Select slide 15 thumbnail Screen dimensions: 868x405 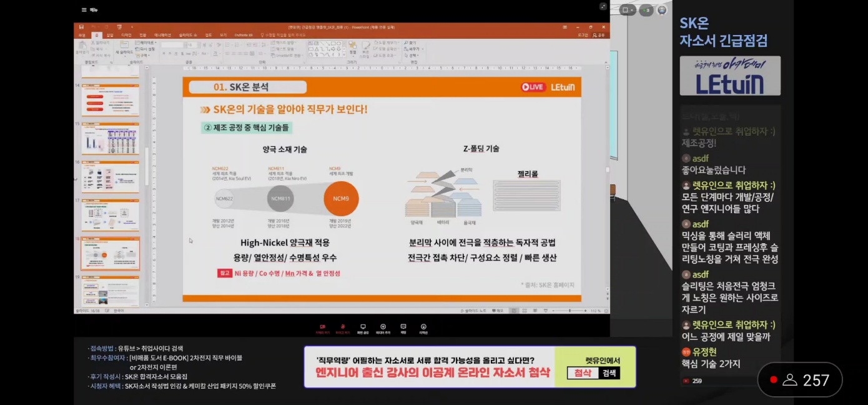coord(111,138)
